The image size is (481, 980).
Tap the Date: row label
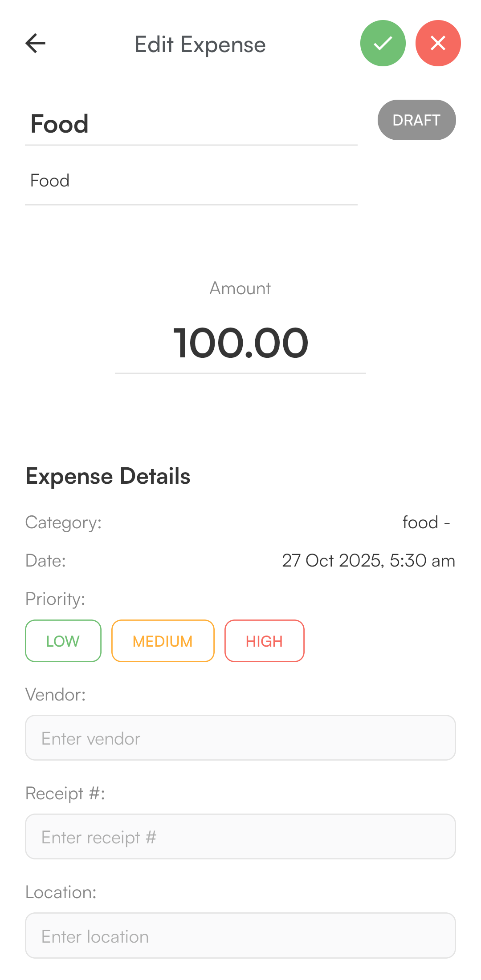coord(45,561)
